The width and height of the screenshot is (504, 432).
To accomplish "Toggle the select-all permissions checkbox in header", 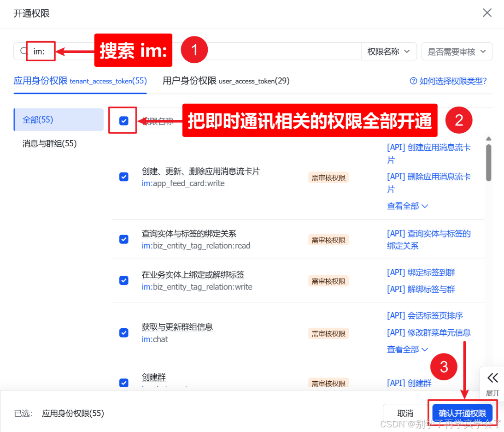I will click(x=123, y=121).
